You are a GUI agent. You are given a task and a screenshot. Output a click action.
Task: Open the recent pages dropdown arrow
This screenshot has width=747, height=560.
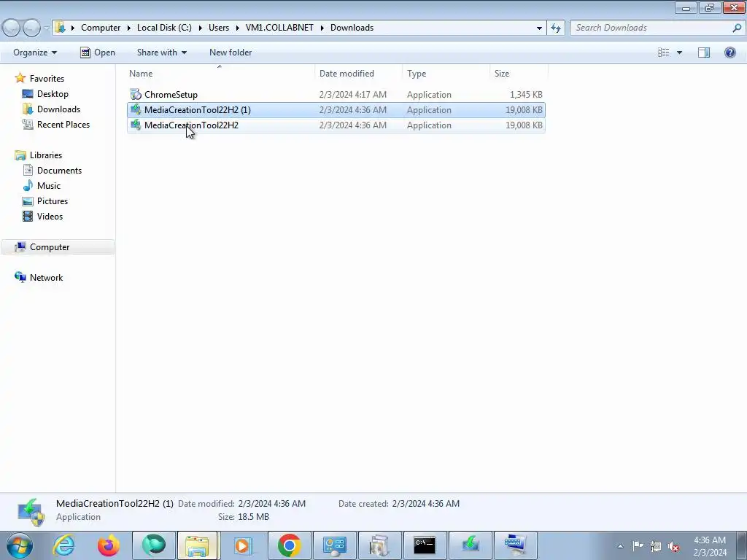(x=46, y=28)
